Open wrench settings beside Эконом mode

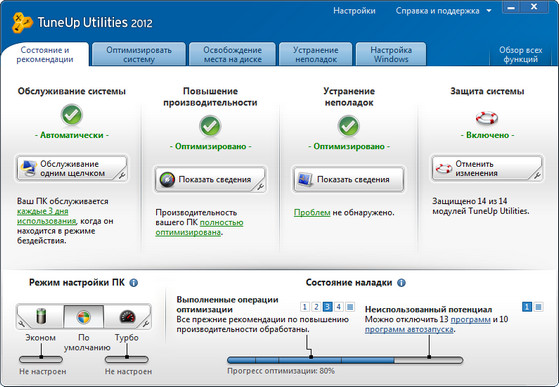click(21, 323)
